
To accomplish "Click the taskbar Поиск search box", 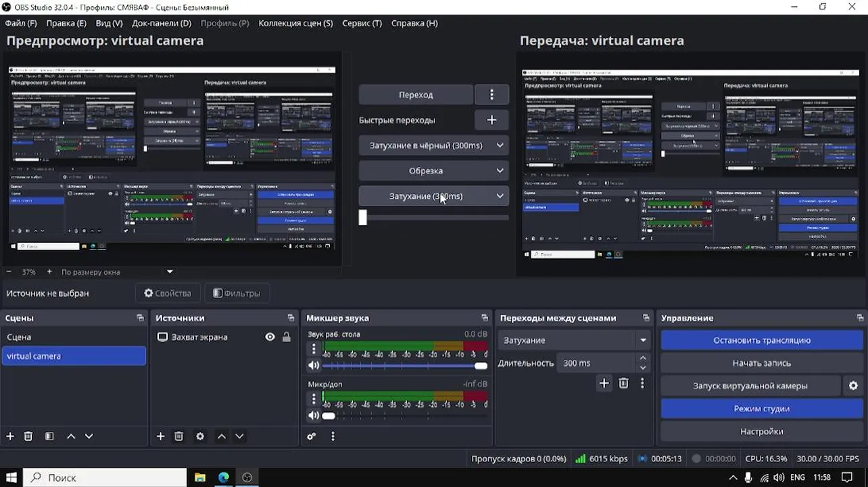I will tap(105, 478).
